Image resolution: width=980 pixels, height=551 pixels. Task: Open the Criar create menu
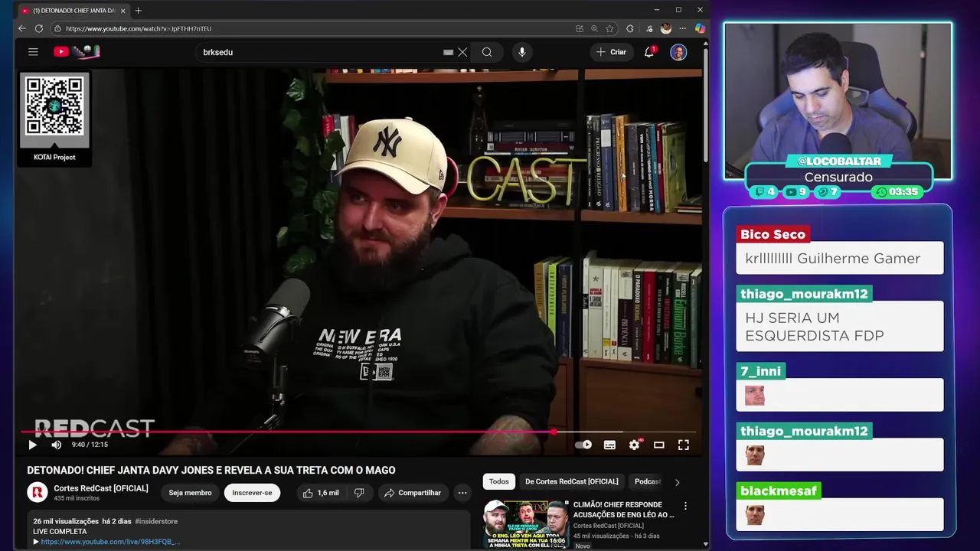(611, 52)
